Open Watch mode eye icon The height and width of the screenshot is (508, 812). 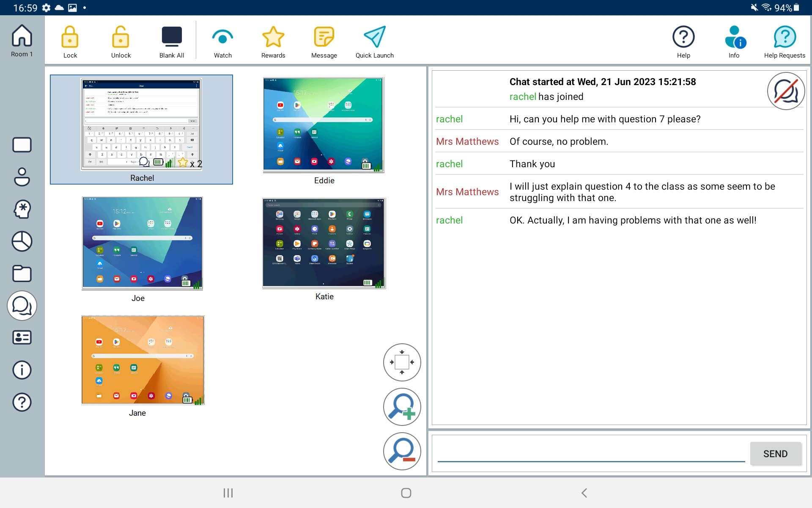pyautogui.click(x=222, y=38)
